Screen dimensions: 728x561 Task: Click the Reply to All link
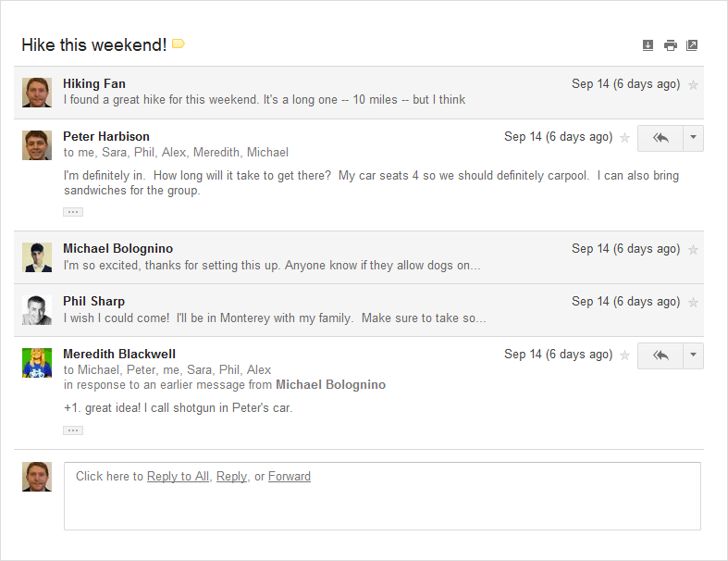[178, 477]
